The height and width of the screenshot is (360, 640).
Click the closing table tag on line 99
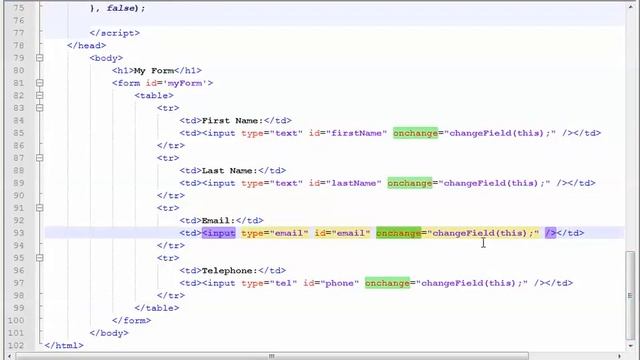tap(157, 308)
